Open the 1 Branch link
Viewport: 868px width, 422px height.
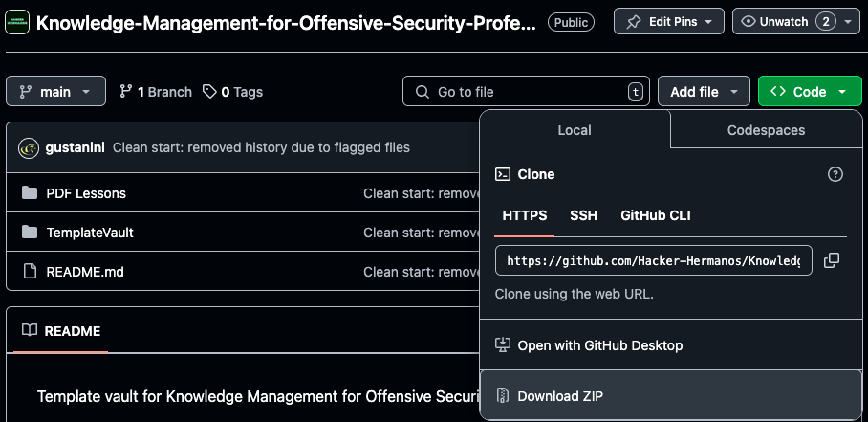[156, 92]
